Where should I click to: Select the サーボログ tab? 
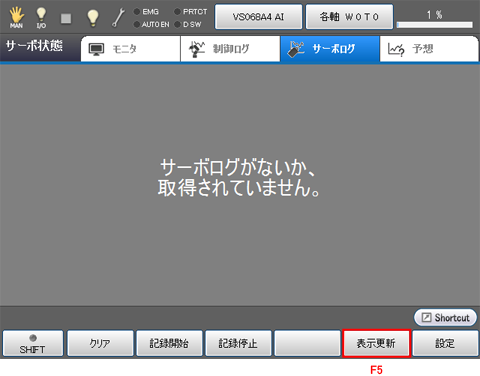[x=330, y=49]
